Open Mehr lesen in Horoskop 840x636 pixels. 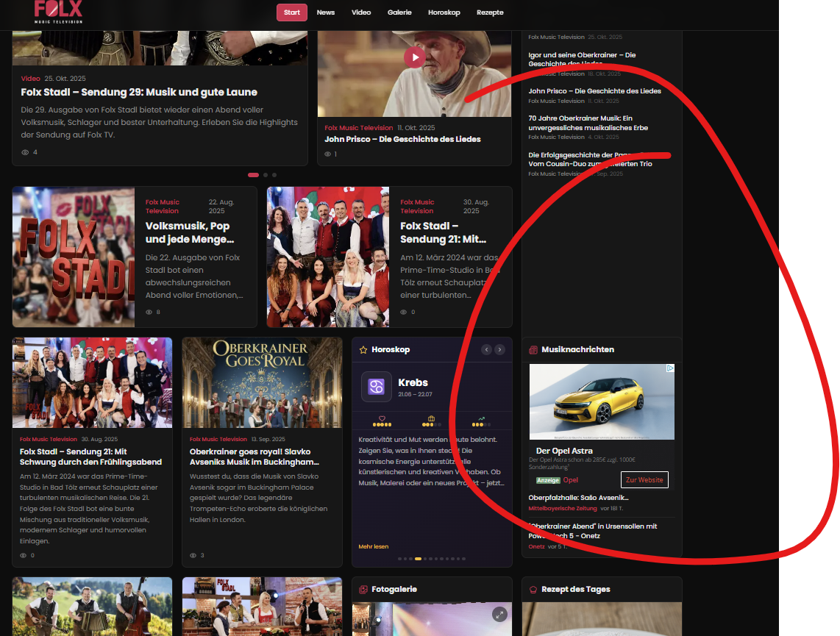point(374,546)
